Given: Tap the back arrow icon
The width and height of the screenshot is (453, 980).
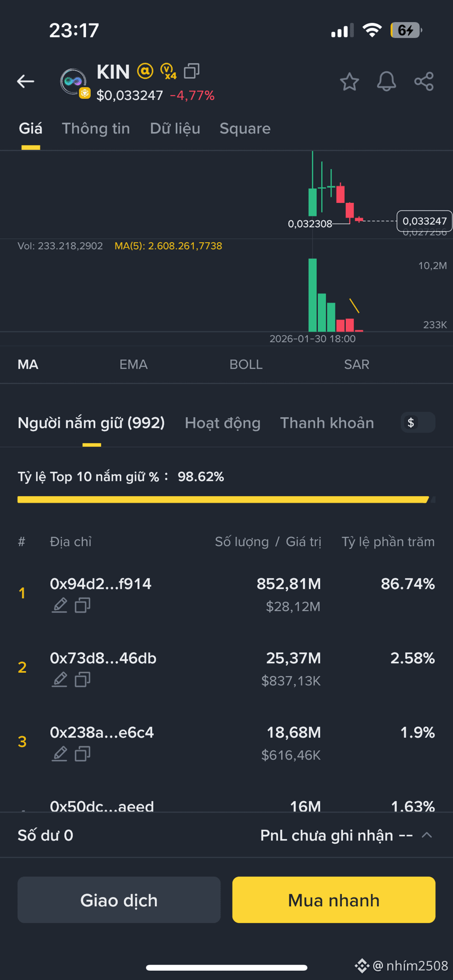Looking at the screenshot, I should pyautogui.click(x=25, y=81).
